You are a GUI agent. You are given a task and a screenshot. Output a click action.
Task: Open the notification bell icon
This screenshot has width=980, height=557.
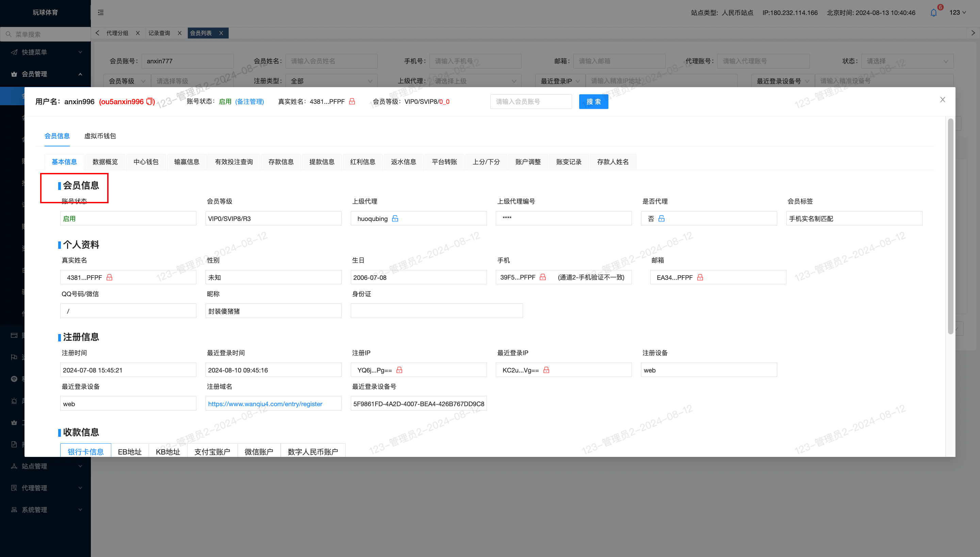point(933,13)
